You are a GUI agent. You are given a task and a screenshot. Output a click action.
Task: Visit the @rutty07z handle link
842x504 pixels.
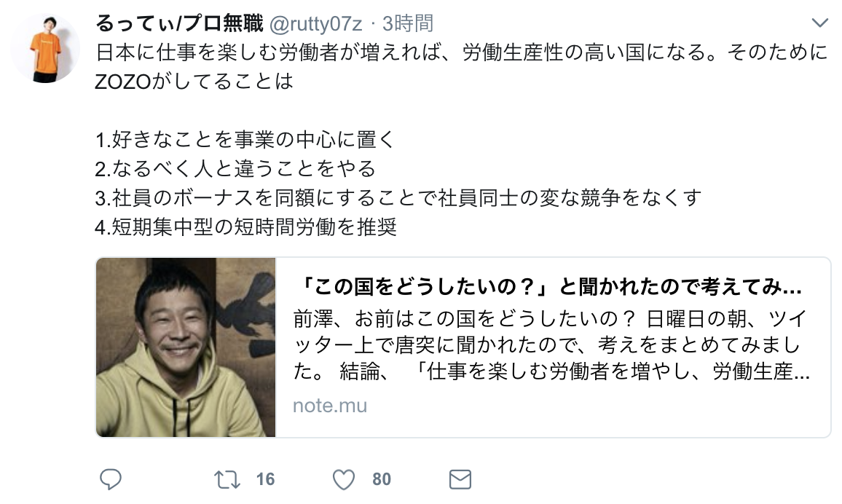[316, 23]
